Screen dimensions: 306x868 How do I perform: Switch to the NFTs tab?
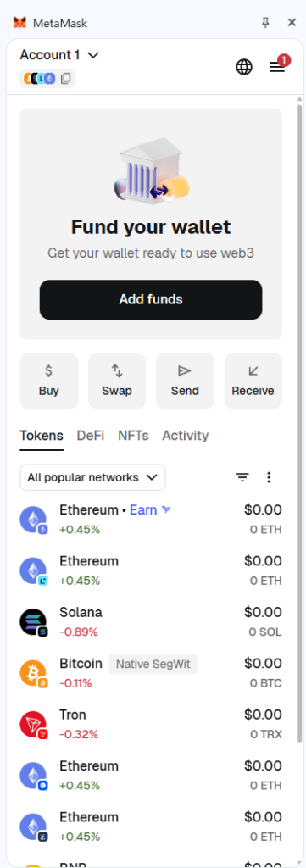click(133, 436)
